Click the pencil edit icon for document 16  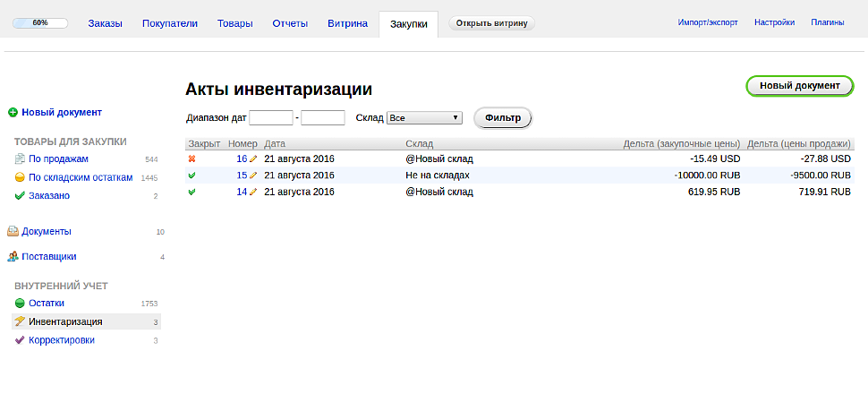253,159
